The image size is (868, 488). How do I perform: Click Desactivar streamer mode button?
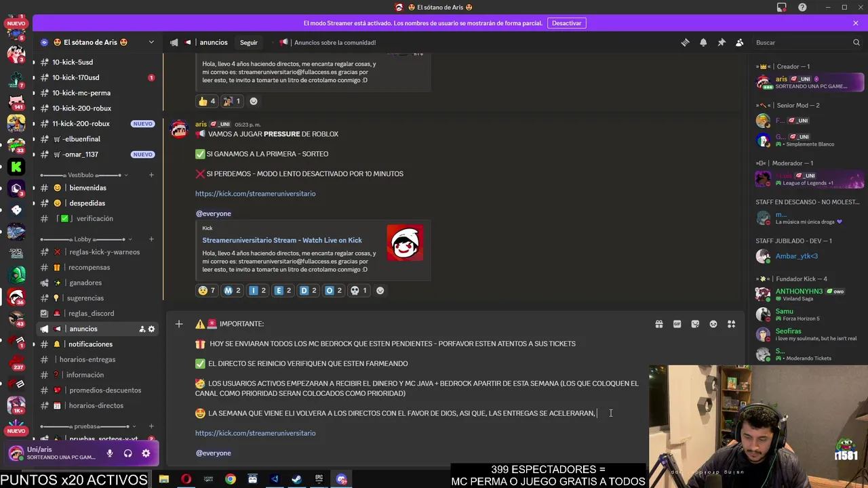pyautogui.click(x=566, y=23)
